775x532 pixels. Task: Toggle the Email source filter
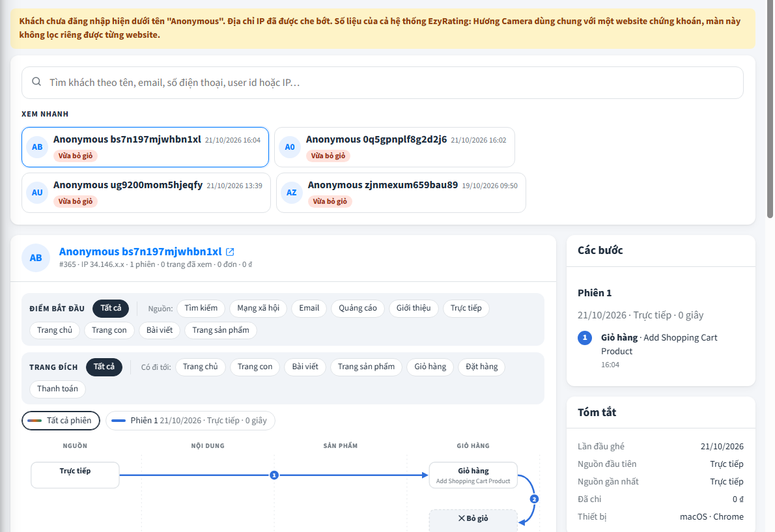click(309, 308)
